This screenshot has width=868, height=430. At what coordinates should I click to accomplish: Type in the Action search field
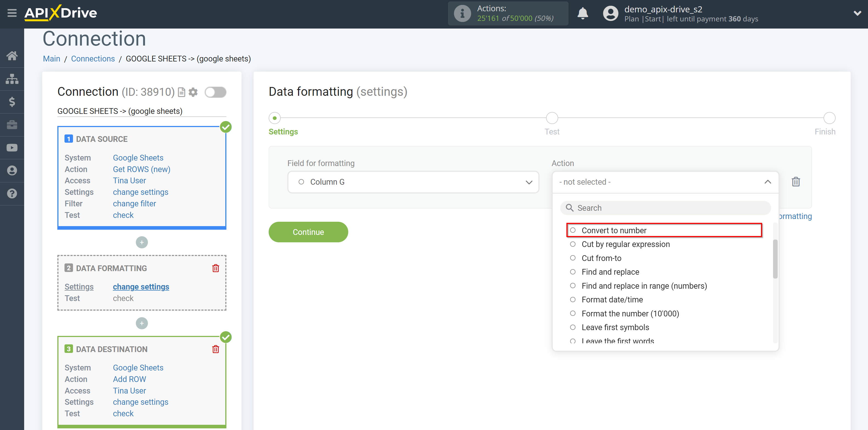664,208
